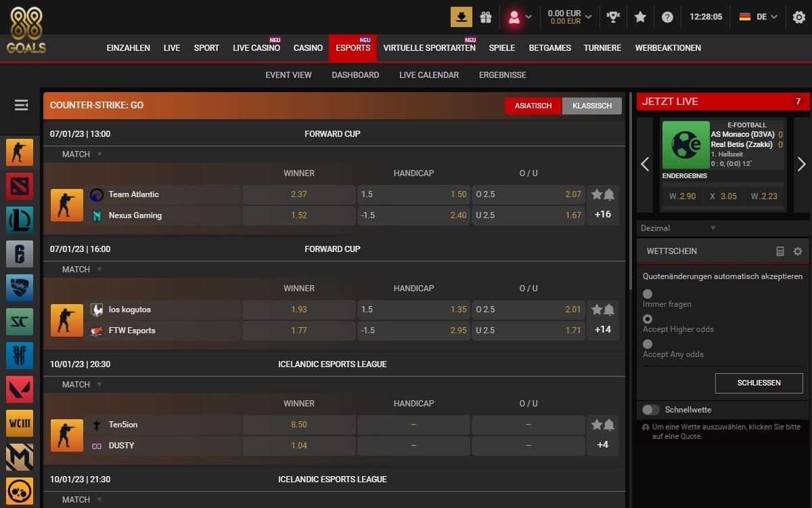This screenshot has height=508, width=812.
Task: Bet on Ten5ion winner at 8.50
Action: pos(299,425)
